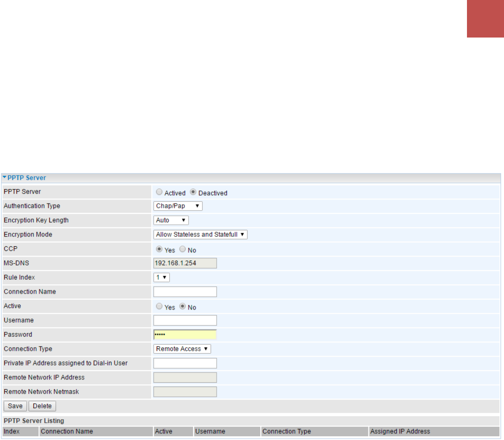Click the Encryption Key Length label
504x440 pixels.
[x=36, y=220]
